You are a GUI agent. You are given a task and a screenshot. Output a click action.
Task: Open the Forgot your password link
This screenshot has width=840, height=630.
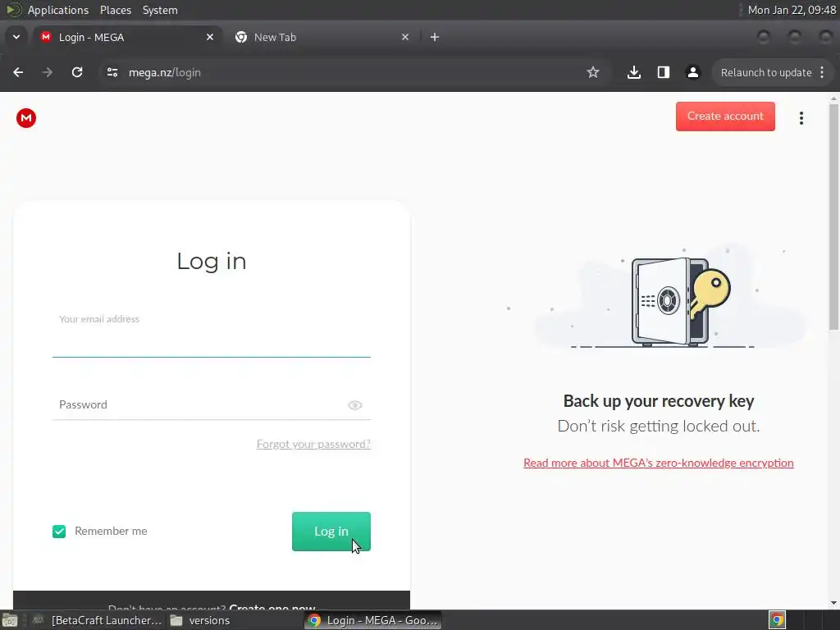tap(313, 444)
